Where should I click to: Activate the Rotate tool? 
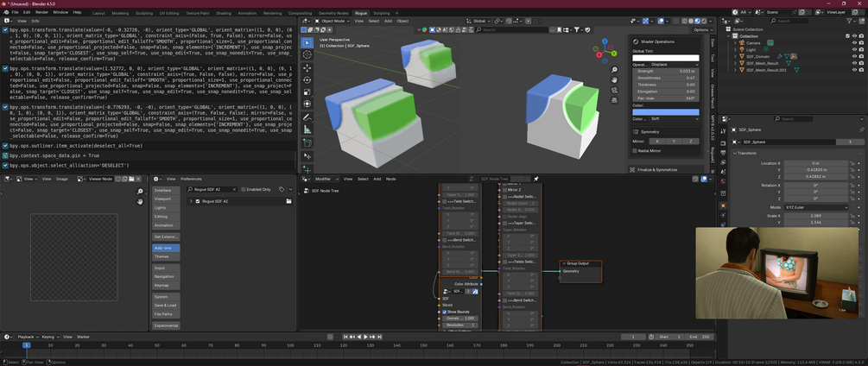(x=307, y=80)
